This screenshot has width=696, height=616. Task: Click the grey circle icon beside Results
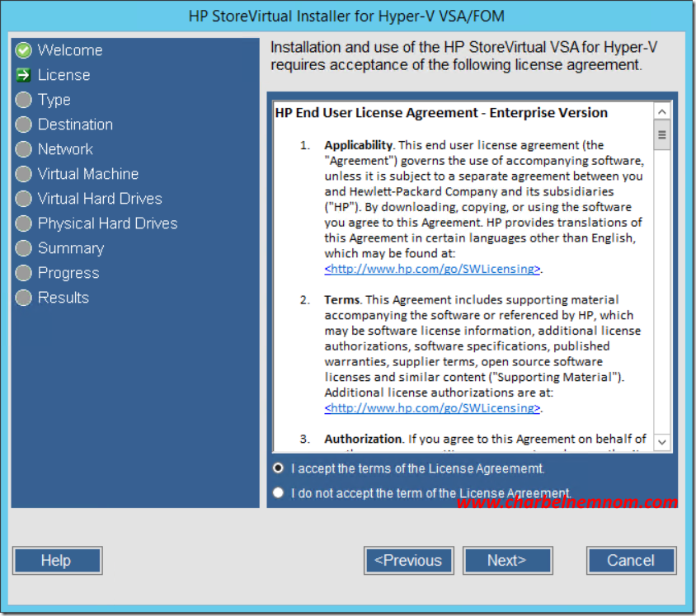(24, 298)
